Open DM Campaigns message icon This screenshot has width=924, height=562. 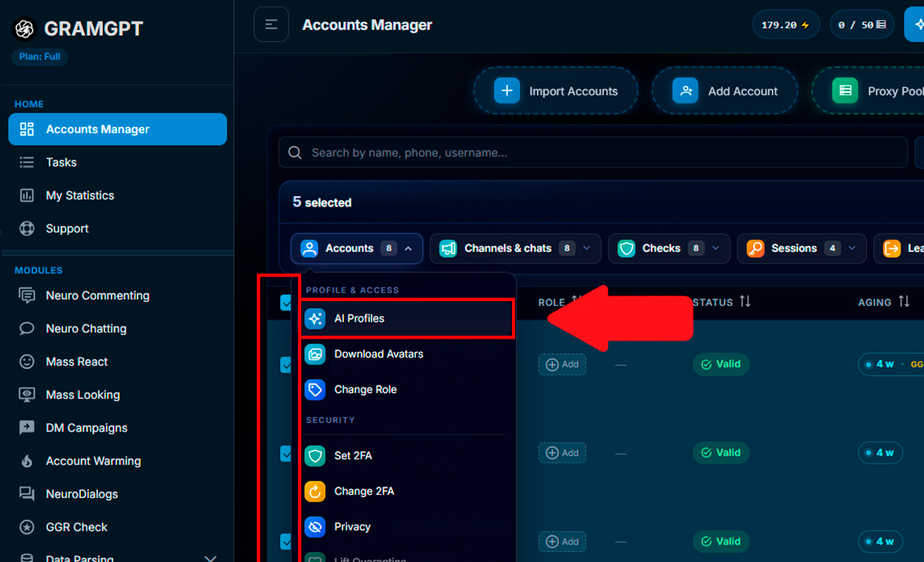(x=27, y=428)
